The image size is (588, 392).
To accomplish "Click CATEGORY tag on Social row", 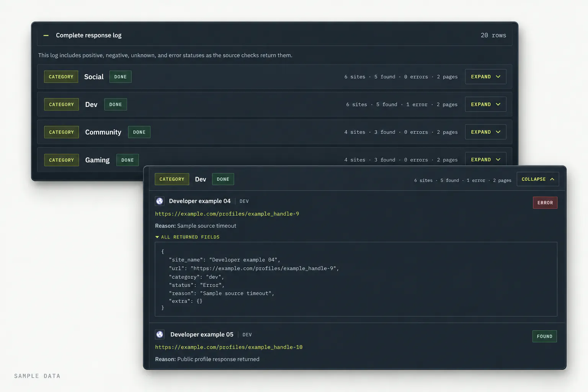I will 61,77.
